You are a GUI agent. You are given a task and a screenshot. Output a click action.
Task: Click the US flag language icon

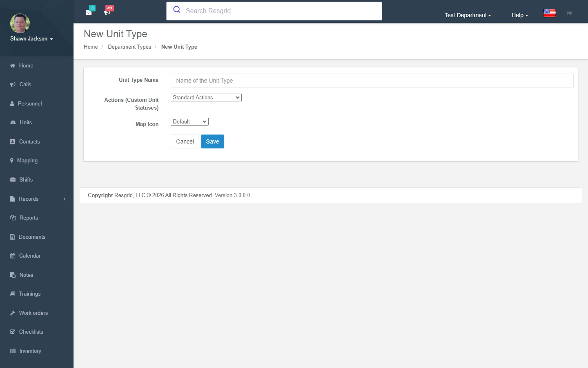click(x=550, y=13)
